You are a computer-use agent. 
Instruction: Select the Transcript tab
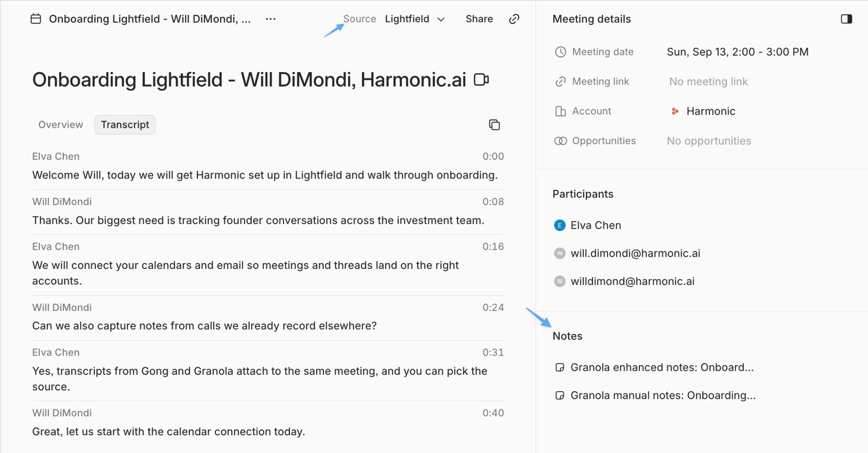tap(125, 125)
